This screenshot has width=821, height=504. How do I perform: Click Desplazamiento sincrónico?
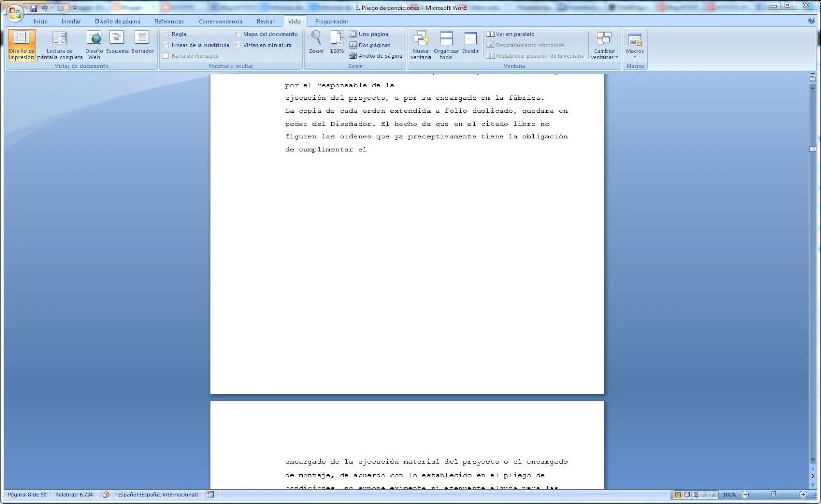525,45
